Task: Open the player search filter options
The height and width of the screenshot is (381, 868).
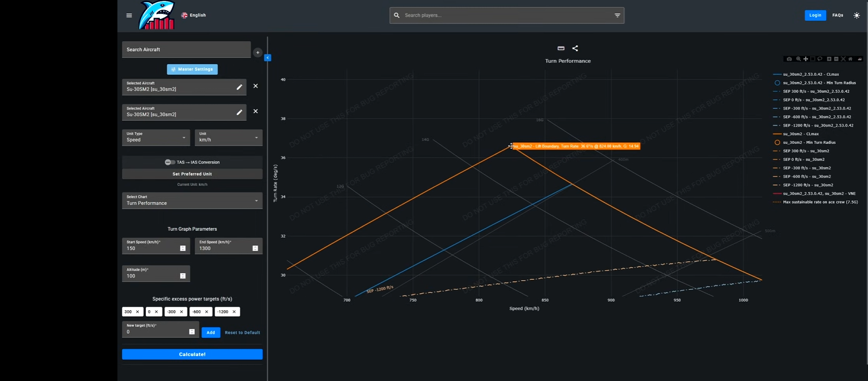Action: pos(617,15)
